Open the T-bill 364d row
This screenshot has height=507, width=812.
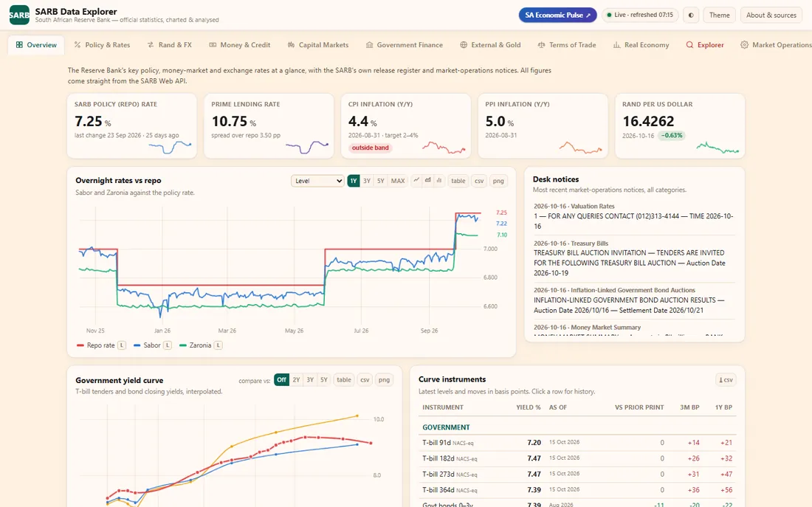[x=577, y=490]
